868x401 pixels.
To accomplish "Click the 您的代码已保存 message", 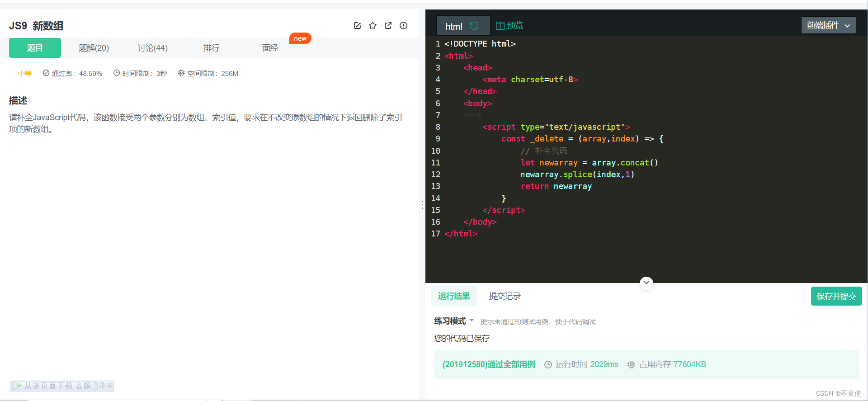I will tap(462, 338).
